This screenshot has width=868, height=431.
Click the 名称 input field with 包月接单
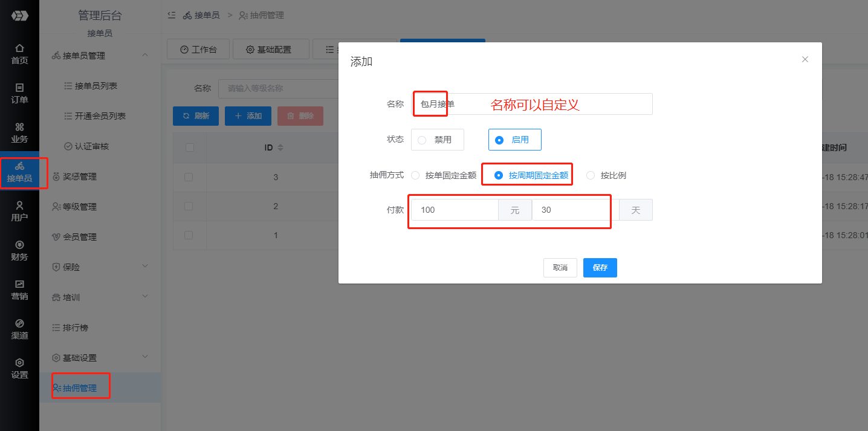tap(531, 104)
